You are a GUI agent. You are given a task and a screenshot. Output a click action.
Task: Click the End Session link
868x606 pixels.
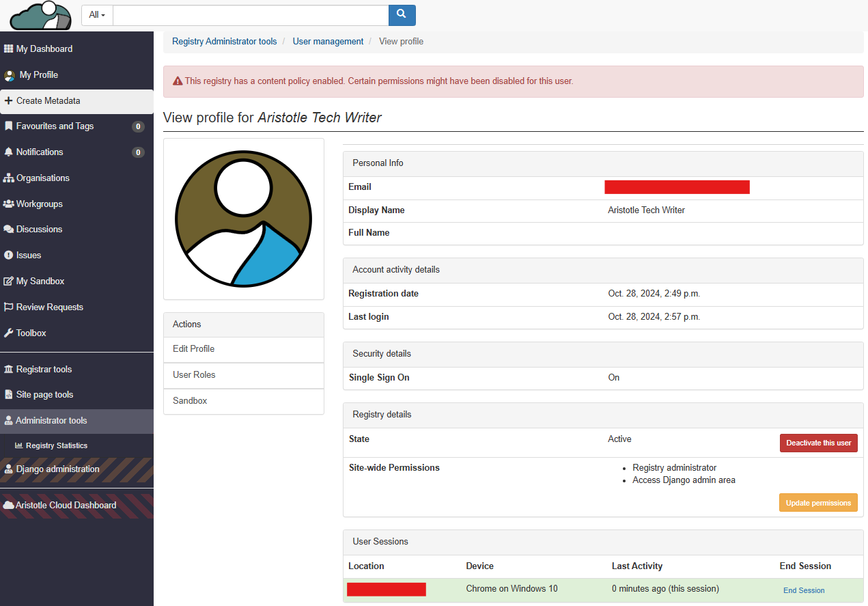pos(804,590)
